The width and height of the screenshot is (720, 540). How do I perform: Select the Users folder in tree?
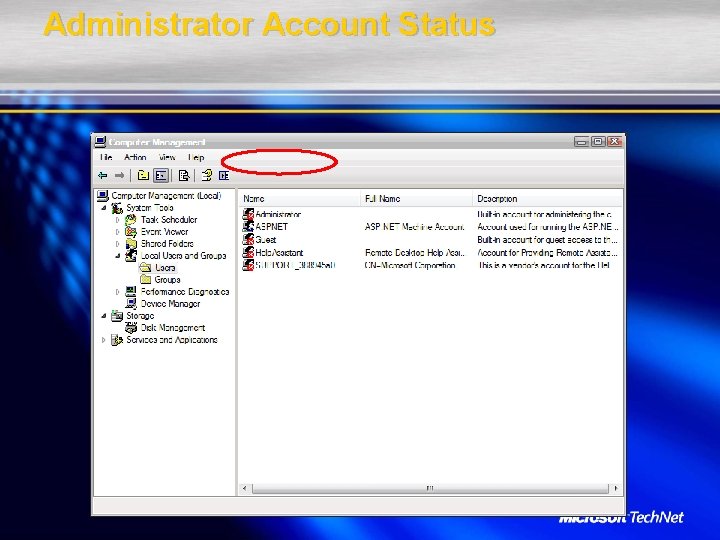pyautogui.click(x=165, y=267)
